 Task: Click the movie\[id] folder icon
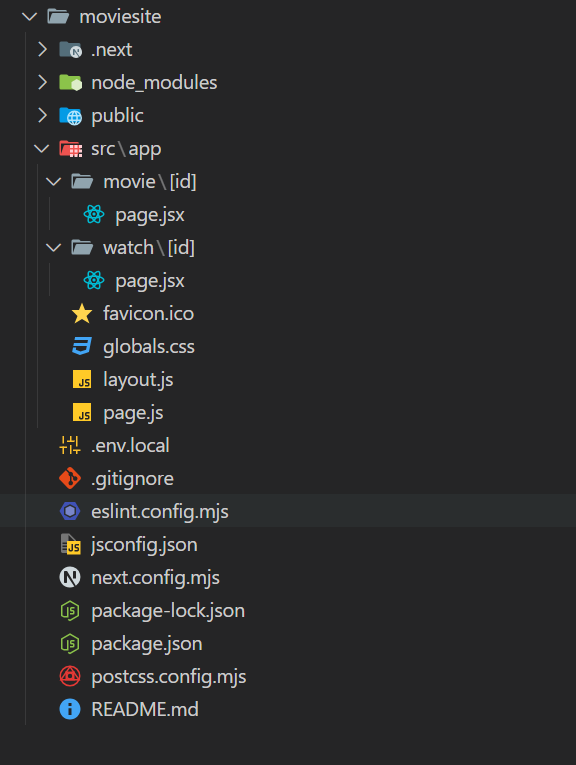(x=82, y=181)
